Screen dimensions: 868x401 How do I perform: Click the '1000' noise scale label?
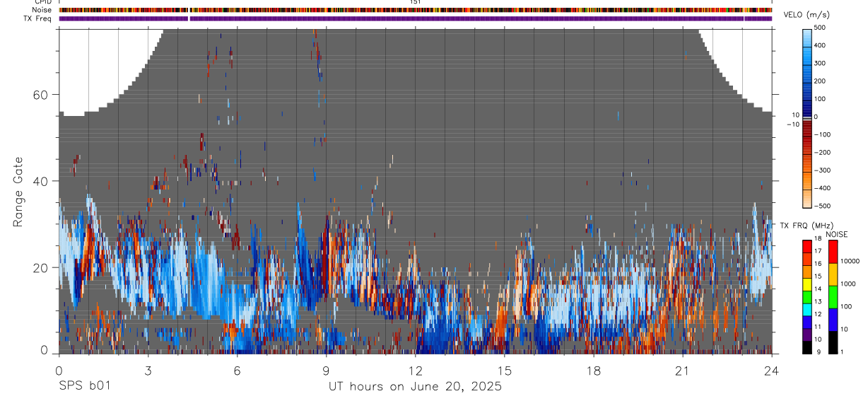[848, 284]
